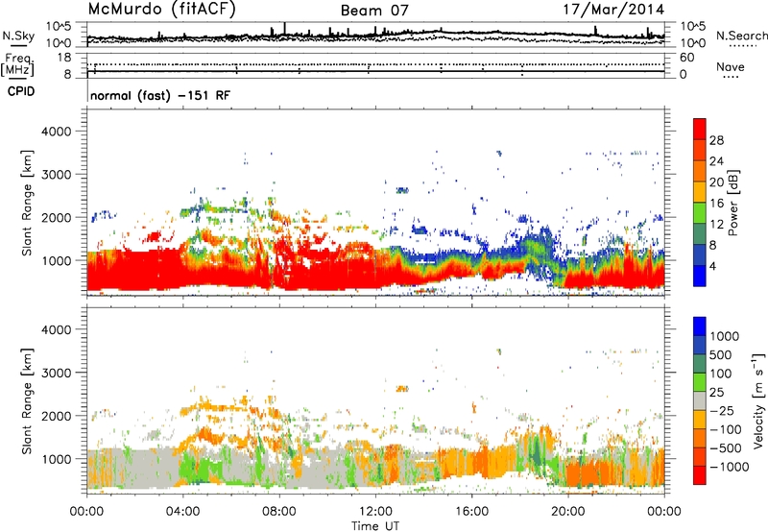The height and width of the screenshot is (532, 768).
Task: Click the 'Beam 07' heading
Action: [x=374, y=11]
